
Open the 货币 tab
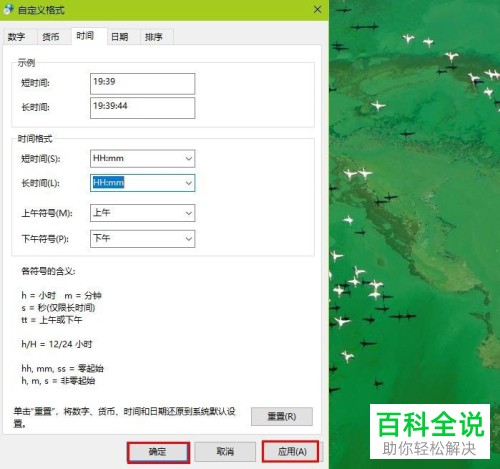[51, 37]
